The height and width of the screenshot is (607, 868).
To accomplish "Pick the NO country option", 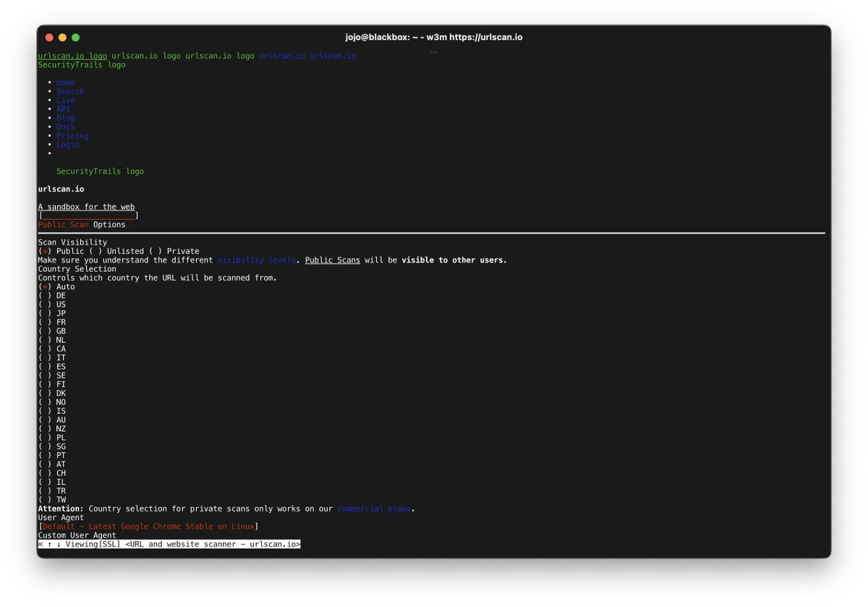I will pos(45,402).
